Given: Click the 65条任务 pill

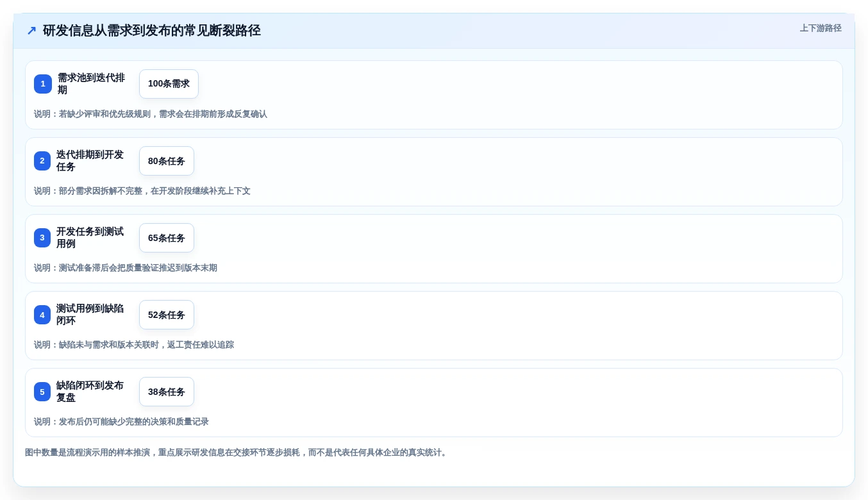Looking at the screenshot, I should (167, 238).
